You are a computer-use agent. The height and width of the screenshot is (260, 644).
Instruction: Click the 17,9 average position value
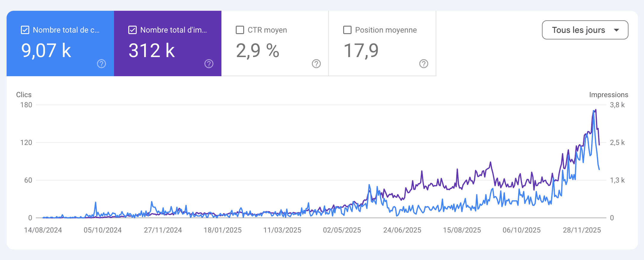pyautogui.click(x=361, y=50)
